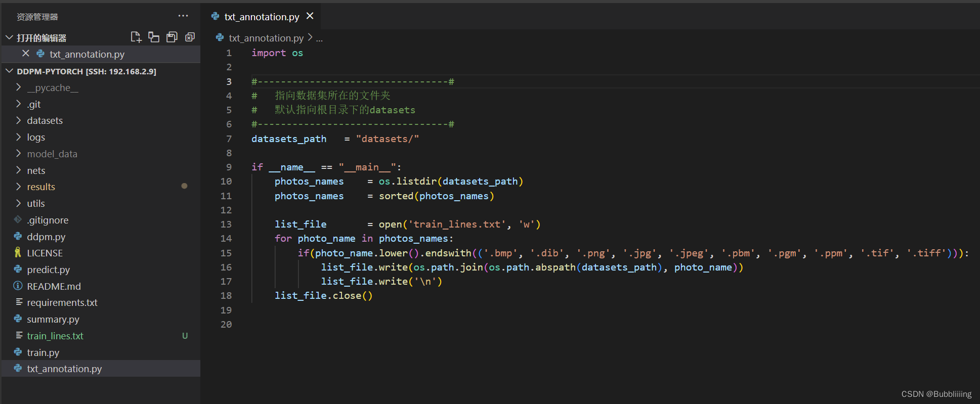Select txt_annotation.py at the tree bottom
Image resolution: width=980 pixels, height=404 pixels.
tap(101, 369)
